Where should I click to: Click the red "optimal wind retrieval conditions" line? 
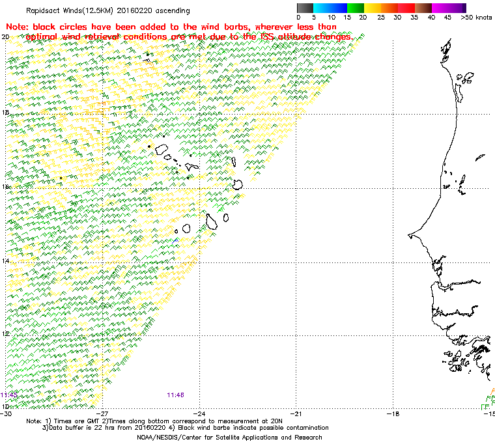click(x=190, y=37)
